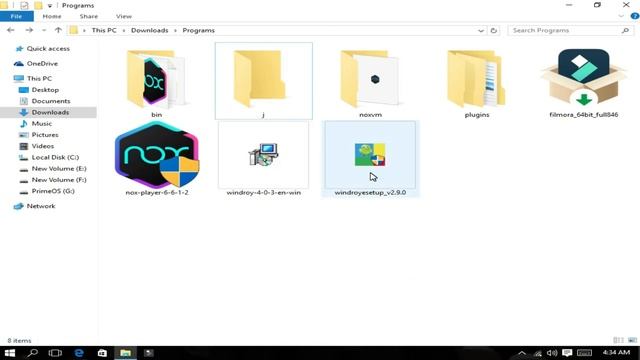This screenshot has width=640, height=360.
Task: Open Videos in navigation pane
Action: [42, 146]
